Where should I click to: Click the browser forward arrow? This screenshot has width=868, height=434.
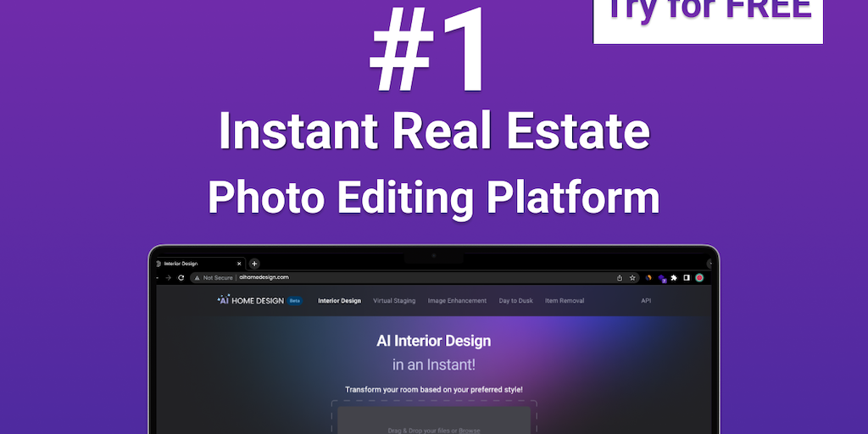pyautogui.click(x=169, y=278)
